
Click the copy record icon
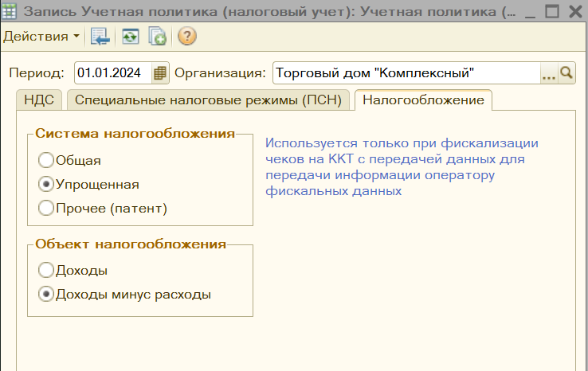click(x=157, y=37)
